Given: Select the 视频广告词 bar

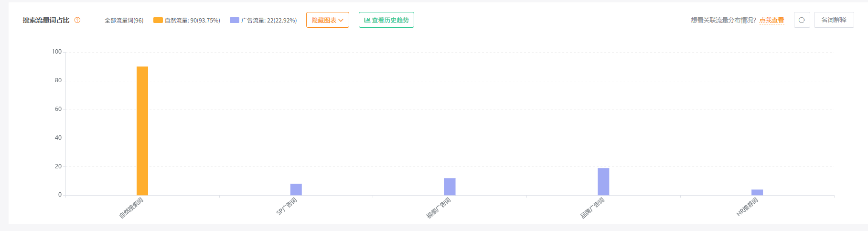Looking at the screenshot, I should pos(450,187).
